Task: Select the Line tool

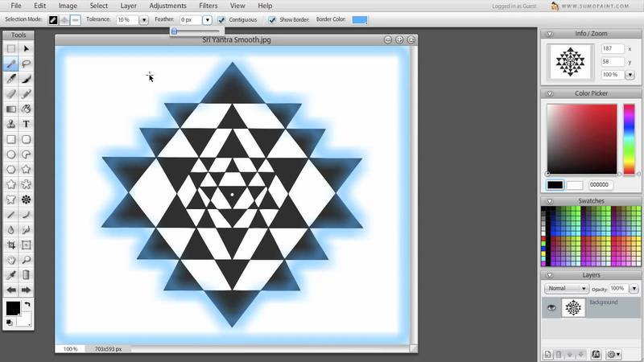Action: click(x=11, y=215)
